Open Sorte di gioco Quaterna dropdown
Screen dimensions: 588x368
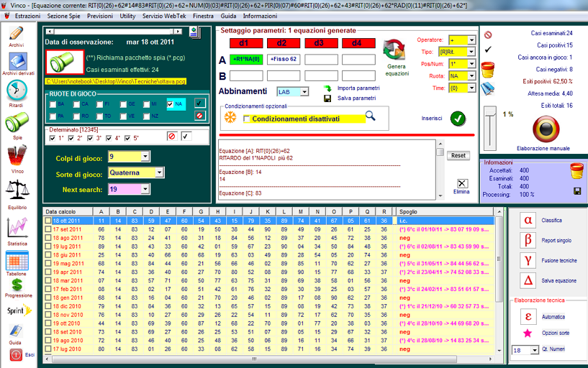[159, 172]
